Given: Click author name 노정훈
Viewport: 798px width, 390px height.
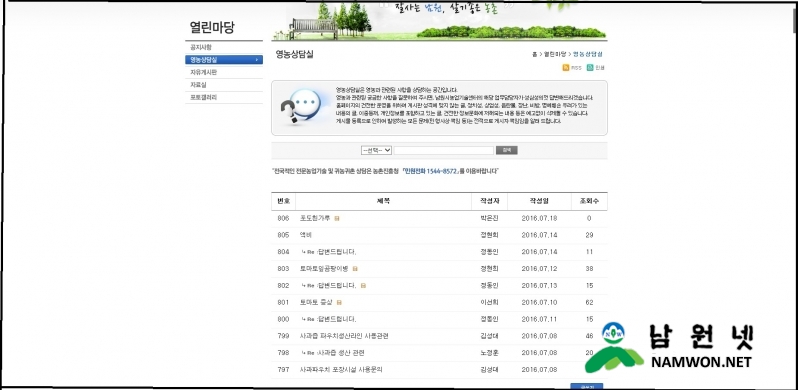Looking at the screenshot, I should [x=489, y=353].
